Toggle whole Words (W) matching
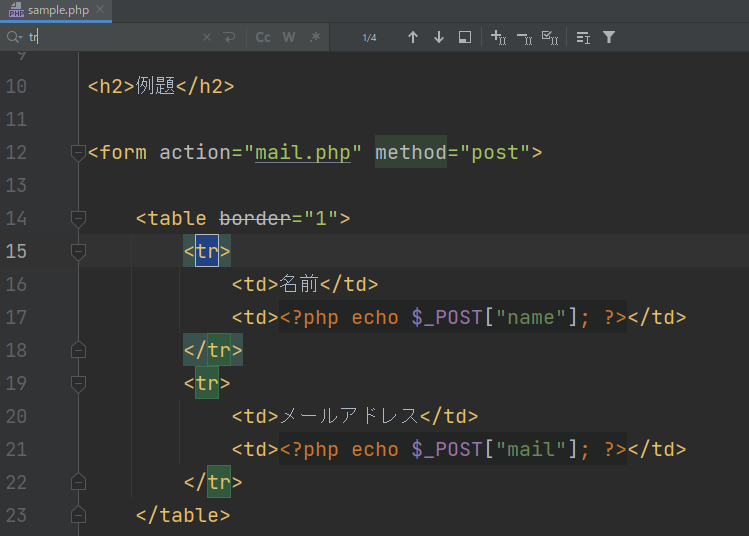749x536 pixels. tap(289, 37)
